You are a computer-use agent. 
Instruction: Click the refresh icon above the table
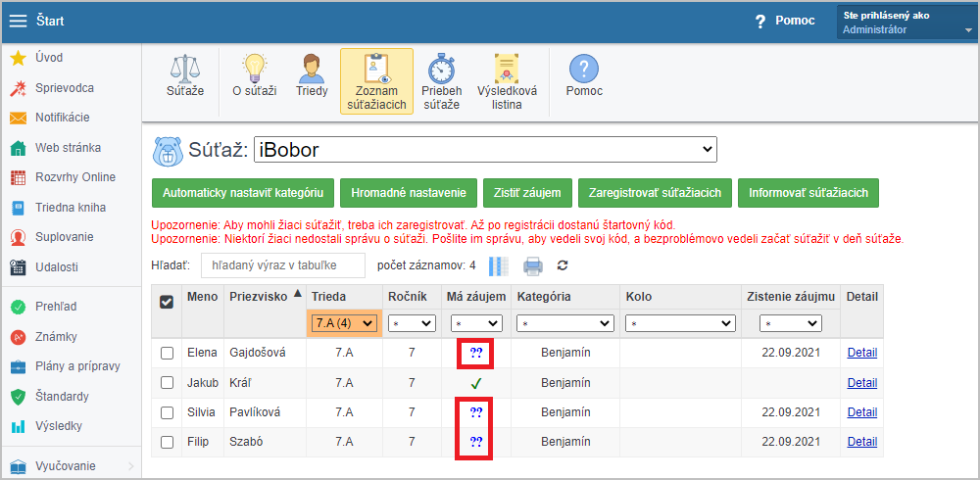(x=563, y=265)
